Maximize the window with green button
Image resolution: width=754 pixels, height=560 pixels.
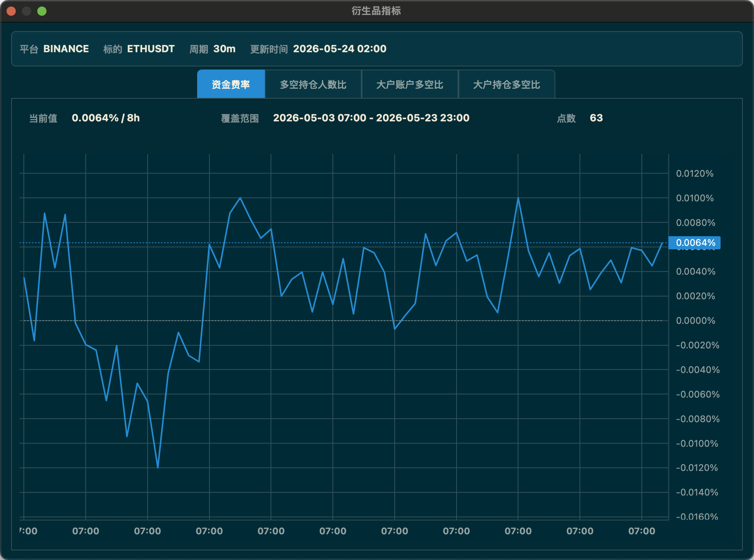(x=42, y=11)
